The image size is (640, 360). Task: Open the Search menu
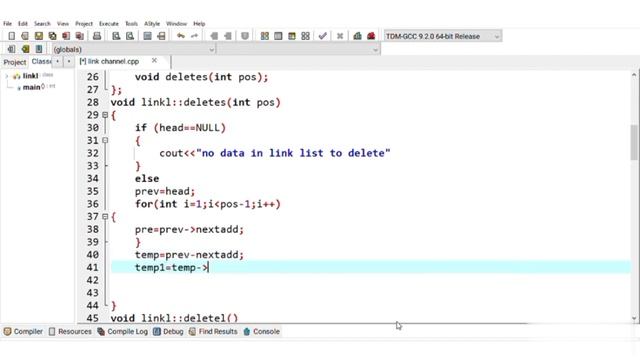(42, 24)
